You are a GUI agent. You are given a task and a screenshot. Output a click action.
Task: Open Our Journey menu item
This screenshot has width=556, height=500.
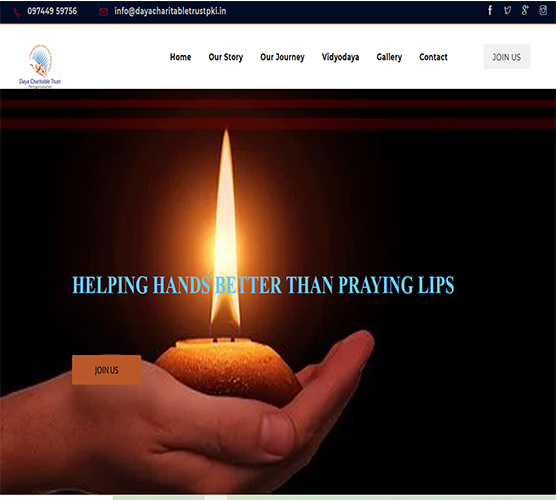(x=282, y=57)
